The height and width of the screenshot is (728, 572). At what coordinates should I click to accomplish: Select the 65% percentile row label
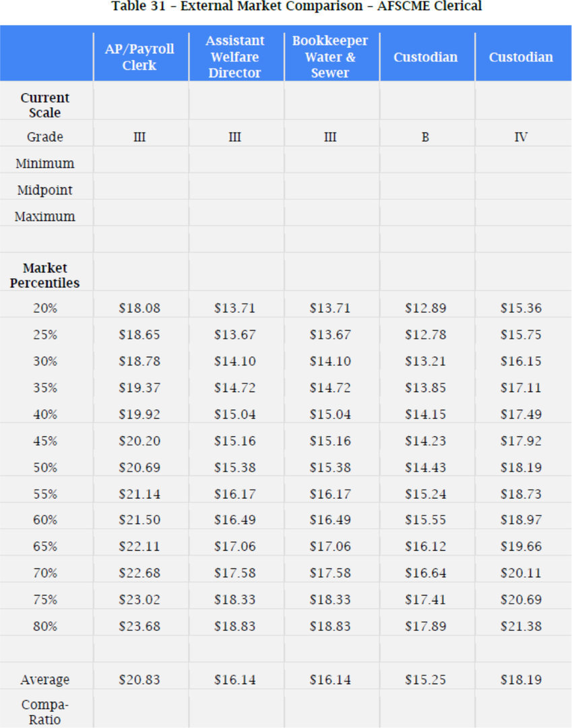click(x=45, y=547)
